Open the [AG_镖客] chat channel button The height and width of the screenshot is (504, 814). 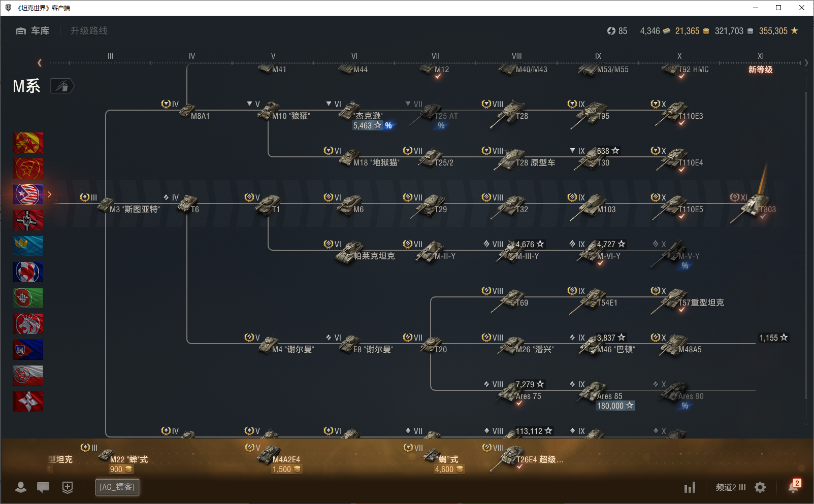click(x=117, y=487)
